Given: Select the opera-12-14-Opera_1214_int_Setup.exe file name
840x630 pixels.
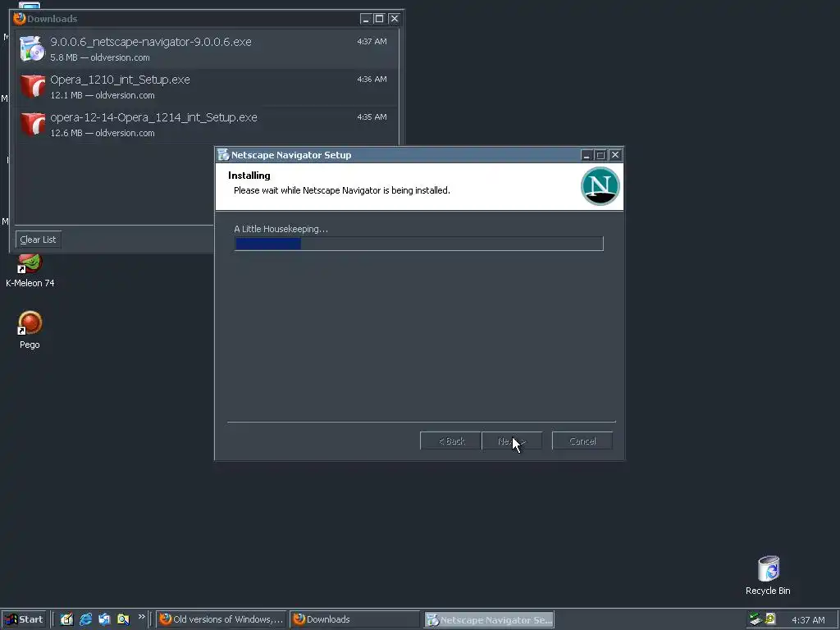Looking at the screenshot, I should [153, 117].
